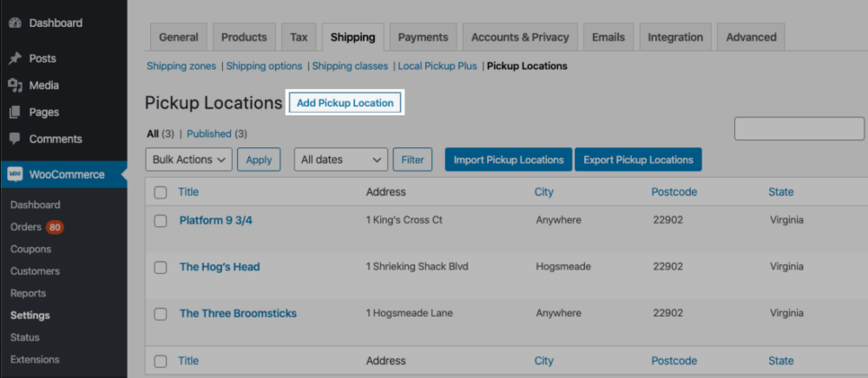This screenshot has width=868, height=378.
Task: Click Export Pickup Locations button
Action: 638,160
